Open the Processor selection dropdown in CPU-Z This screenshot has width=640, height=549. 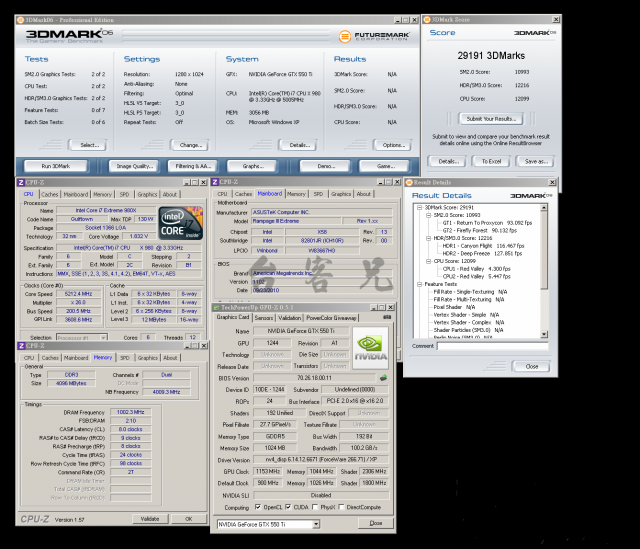click(104, 338)
